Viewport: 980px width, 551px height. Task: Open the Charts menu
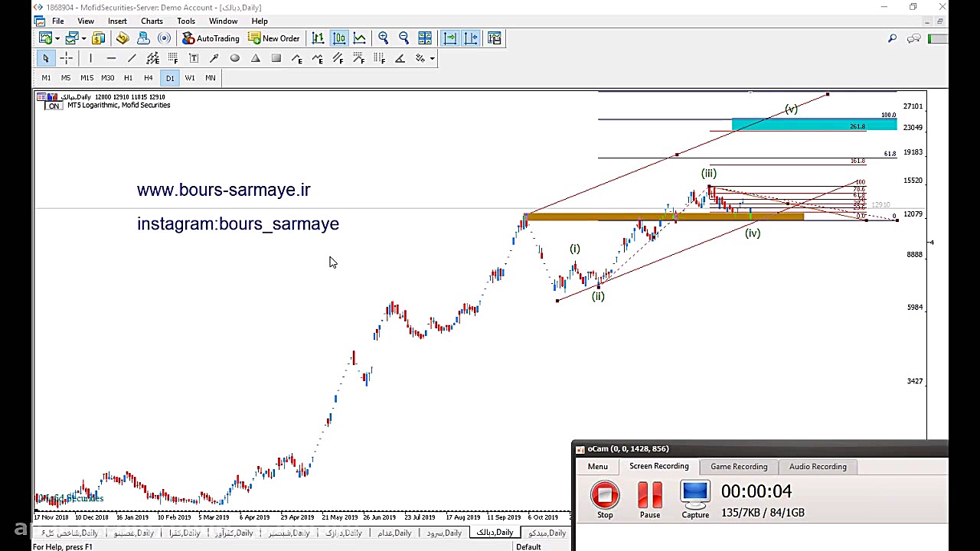pos(152,21)
